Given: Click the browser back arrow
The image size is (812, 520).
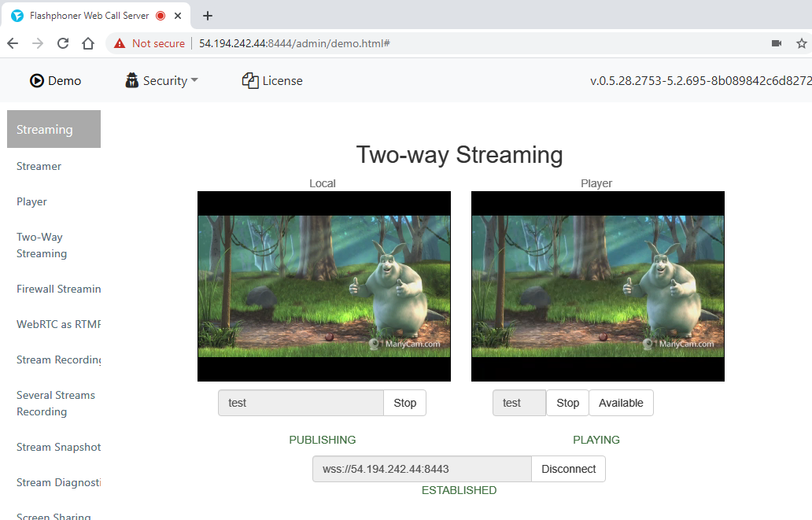Looking at the screenshot, I should click(x=13, y=43).
